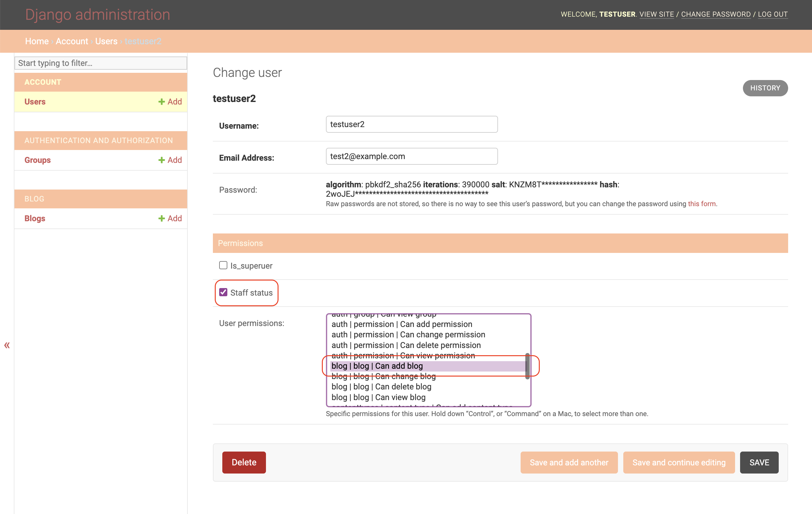Choose 'auth | permission | Can add permission' option
This screenshot has height=514, width=812.
pos(401,324)
